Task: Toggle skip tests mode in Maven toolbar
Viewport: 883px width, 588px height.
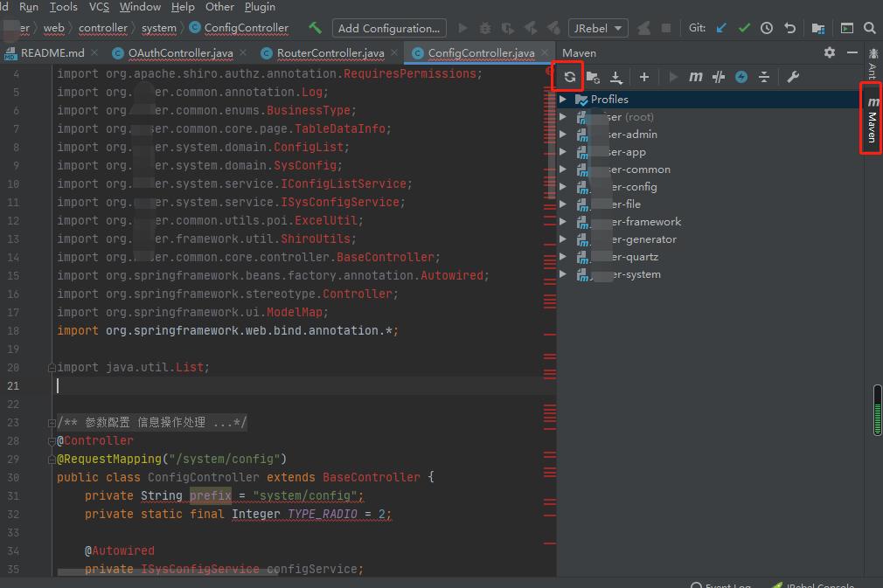Action: click(x=717, y=77)
